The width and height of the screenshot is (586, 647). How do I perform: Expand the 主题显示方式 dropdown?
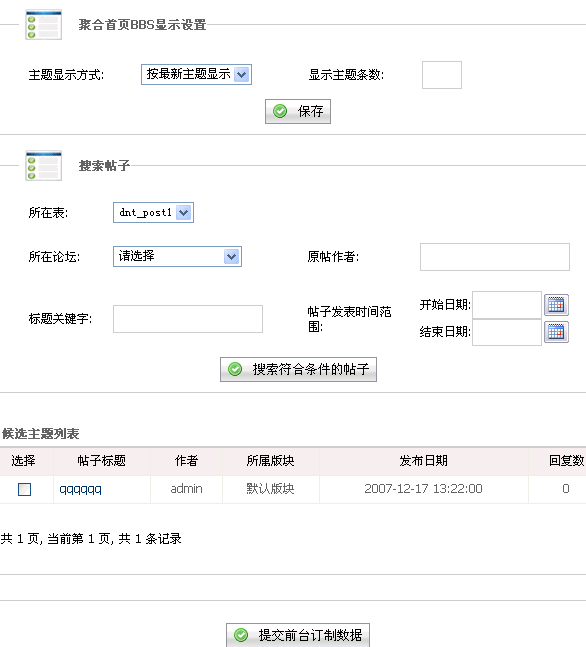[x=196, y=75]
